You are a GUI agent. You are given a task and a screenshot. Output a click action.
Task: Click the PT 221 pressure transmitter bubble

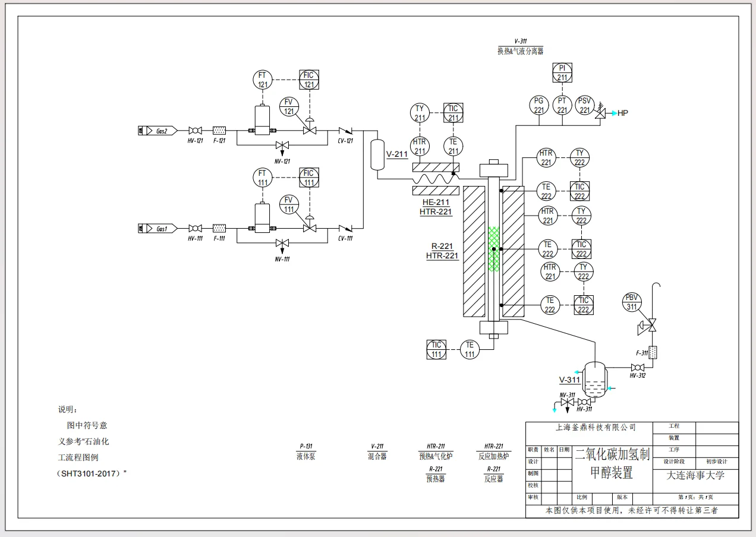click(562, 105)
